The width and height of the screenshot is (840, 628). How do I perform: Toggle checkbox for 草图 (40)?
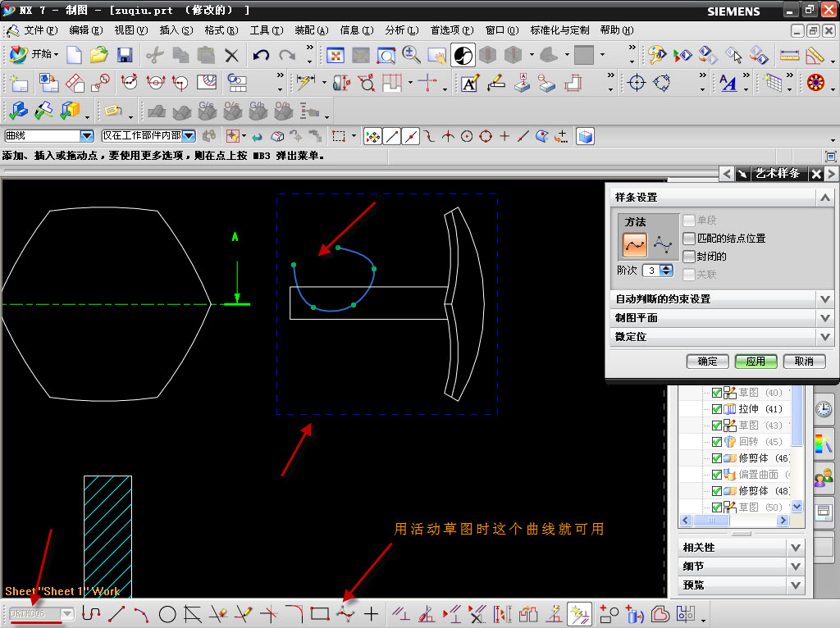coord(717,393)
